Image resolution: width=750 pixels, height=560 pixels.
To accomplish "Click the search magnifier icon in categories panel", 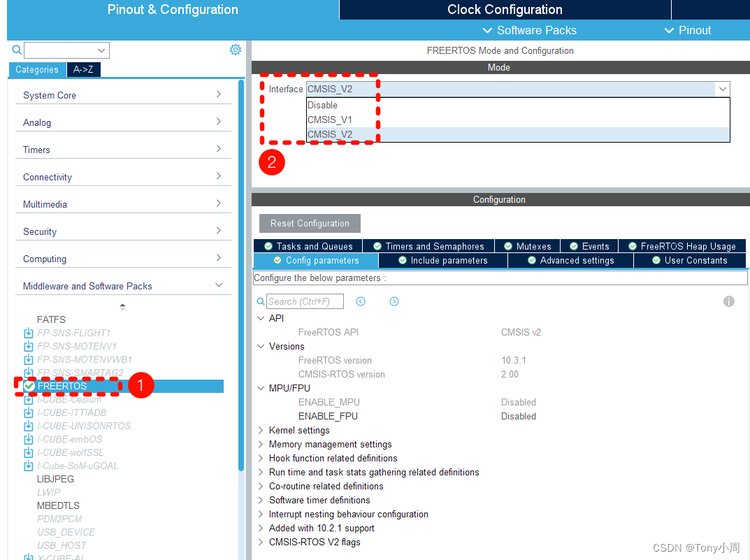I will pos(17,50).
